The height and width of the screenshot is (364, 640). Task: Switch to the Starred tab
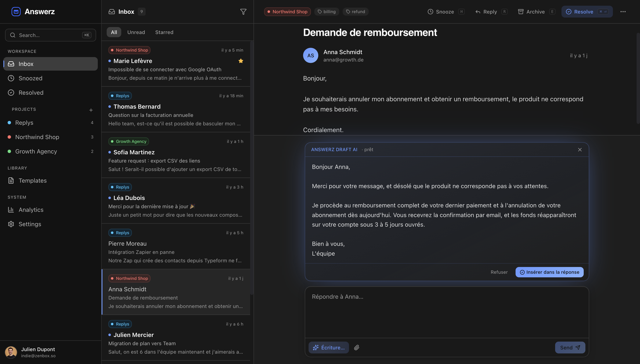(x=164, y=32)
